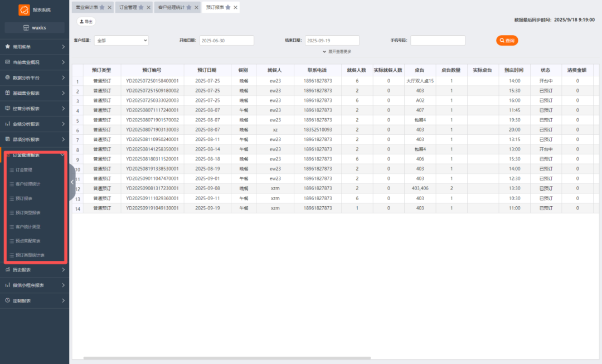
Task: Close the 预订报表 tab
Action: point(235,7)
